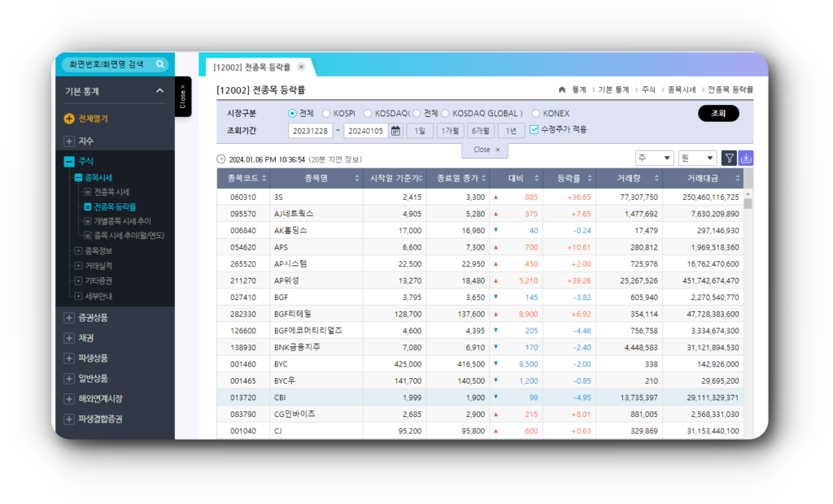Image resolution: width=833 pixels, height=504 pixels.
Task: Click stock code 060310 cell
Action: (242, 197)
